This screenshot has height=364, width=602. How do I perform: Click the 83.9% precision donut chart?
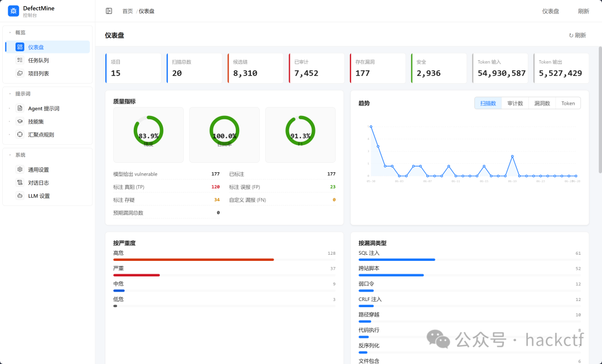pos(149,130)
